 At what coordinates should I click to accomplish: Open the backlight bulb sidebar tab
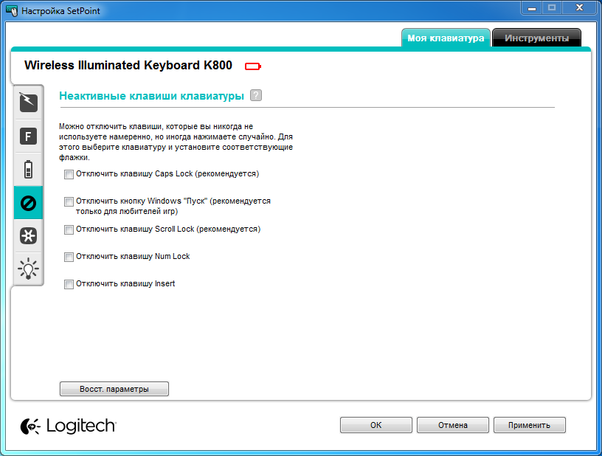click(28, 268)
